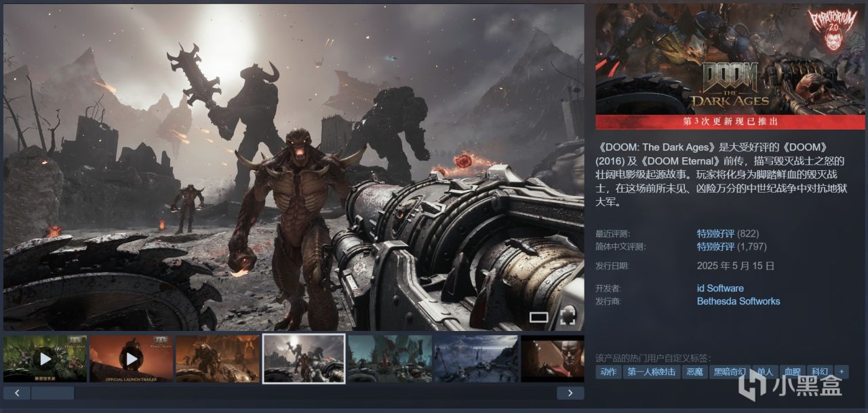This screenshot has height=413, width=868.
Task: Open the large main screenshot image
Action: click(x=294, y=168)
